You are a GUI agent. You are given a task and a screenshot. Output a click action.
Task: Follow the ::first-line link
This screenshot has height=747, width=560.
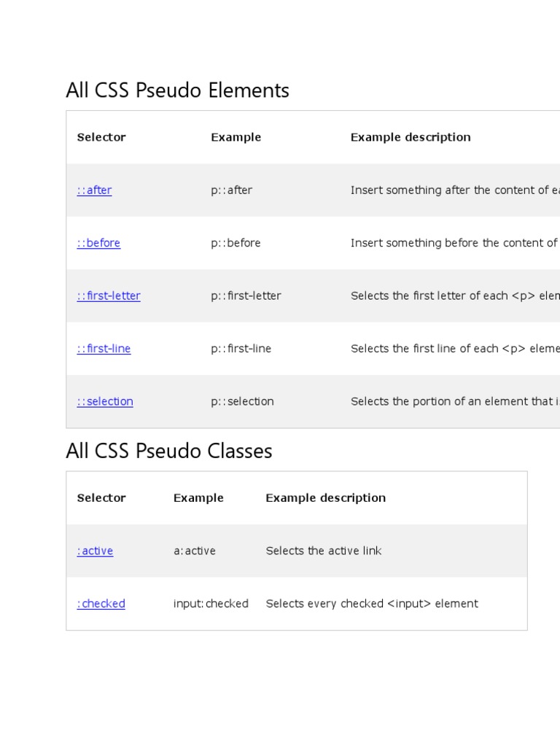point(104,349)
